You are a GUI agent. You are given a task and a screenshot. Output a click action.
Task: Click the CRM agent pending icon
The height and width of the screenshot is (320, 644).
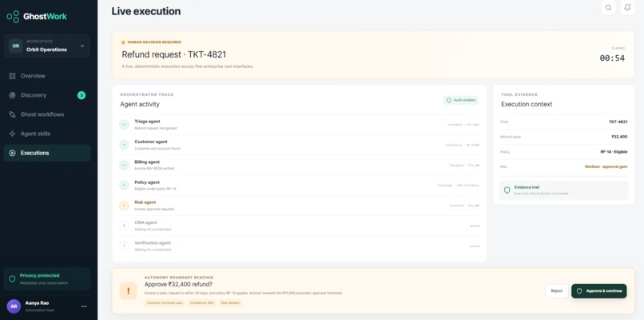coord(124,226)
